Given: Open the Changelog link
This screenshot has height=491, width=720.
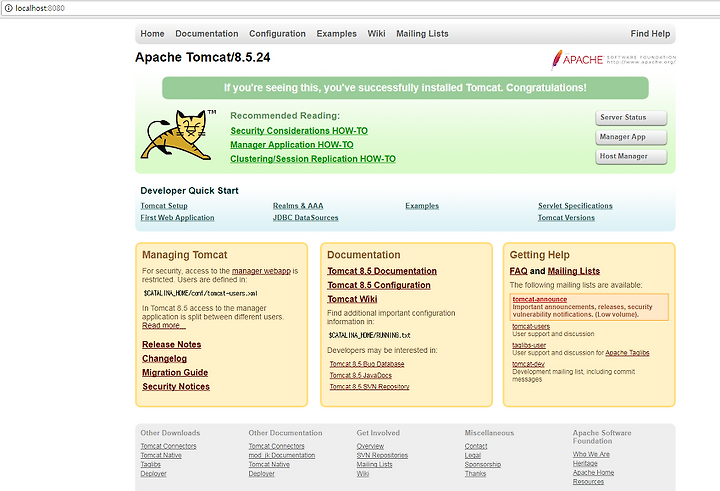Looking at the screenshot, I should (164, 359).
